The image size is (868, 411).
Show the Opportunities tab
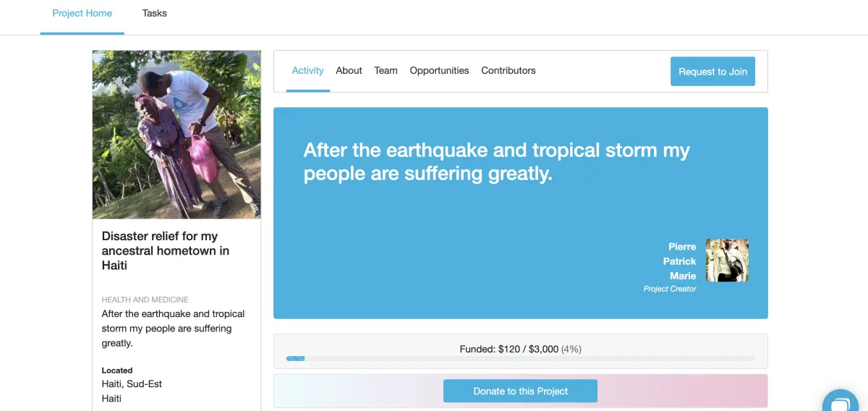(x=439, y=70)
